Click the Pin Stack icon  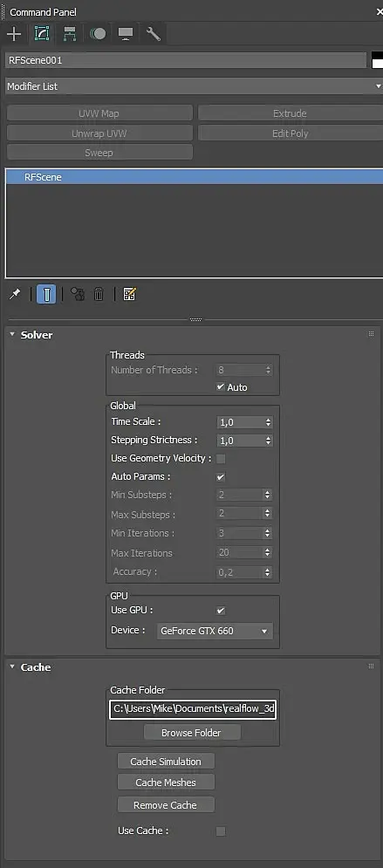pos(15,295)
